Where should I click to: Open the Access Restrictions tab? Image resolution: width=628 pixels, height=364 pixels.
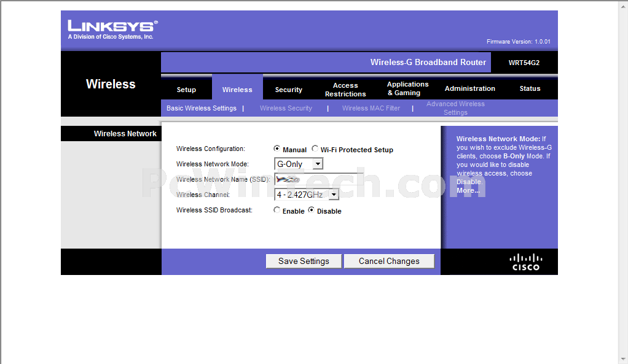click(x=345, y=90)
